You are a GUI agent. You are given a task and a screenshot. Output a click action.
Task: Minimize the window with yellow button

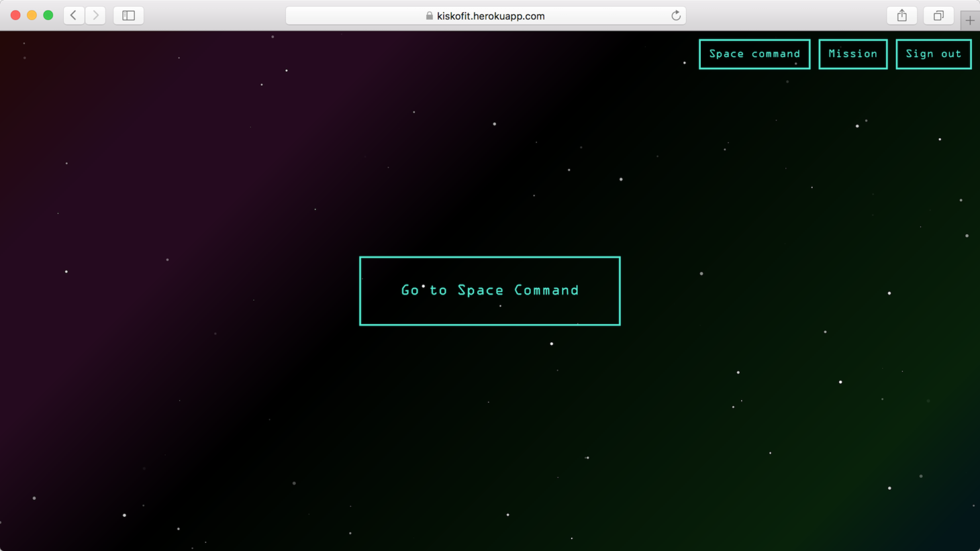click(32, 15)
